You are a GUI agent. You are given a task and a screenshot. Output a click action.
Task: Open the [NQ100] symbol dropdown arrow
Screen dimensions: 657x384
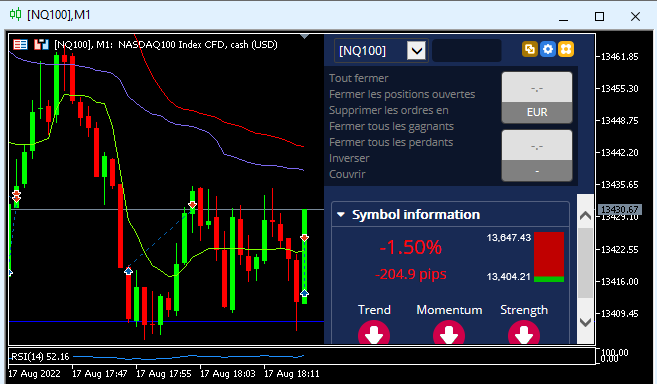point(416,51)
